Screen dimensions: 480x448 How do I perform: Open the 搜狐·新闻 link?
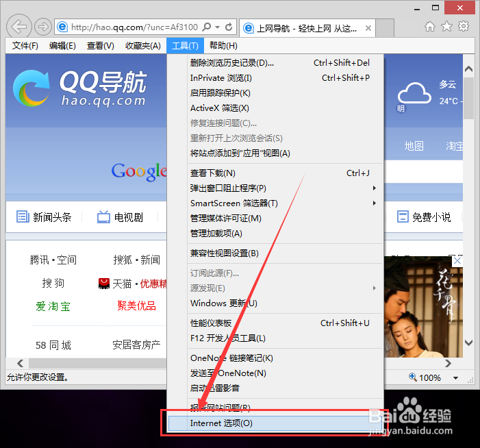click(136, 260)
